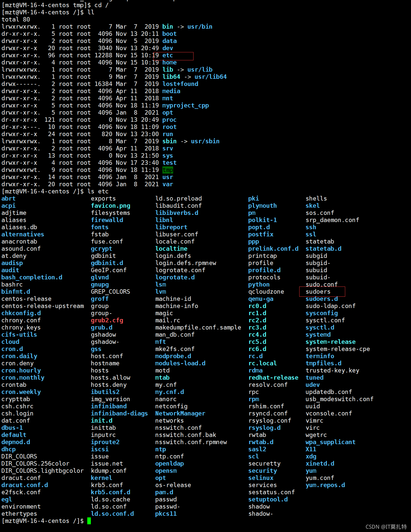This screenshot has width=411, height=532.
Task: Select the 'NetworkManager' directory entry
Action: coord(180,414)
